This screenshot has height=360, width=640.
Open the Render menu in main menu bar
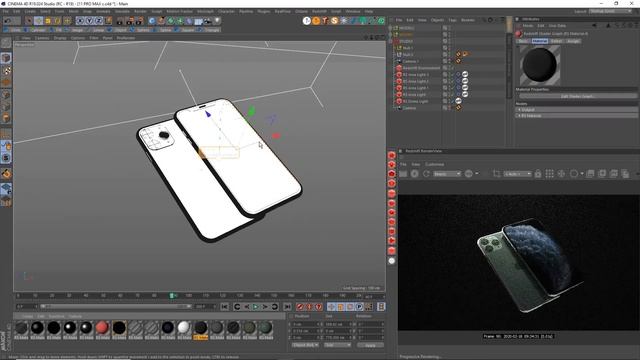[x=140, y=11]
